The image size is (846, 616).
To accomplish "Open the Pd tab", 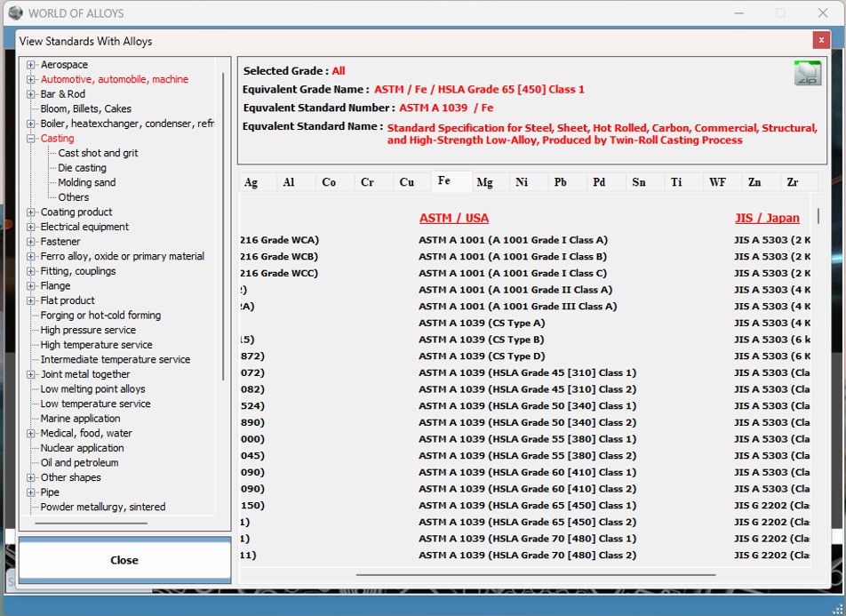I will [x=606, y=182].
